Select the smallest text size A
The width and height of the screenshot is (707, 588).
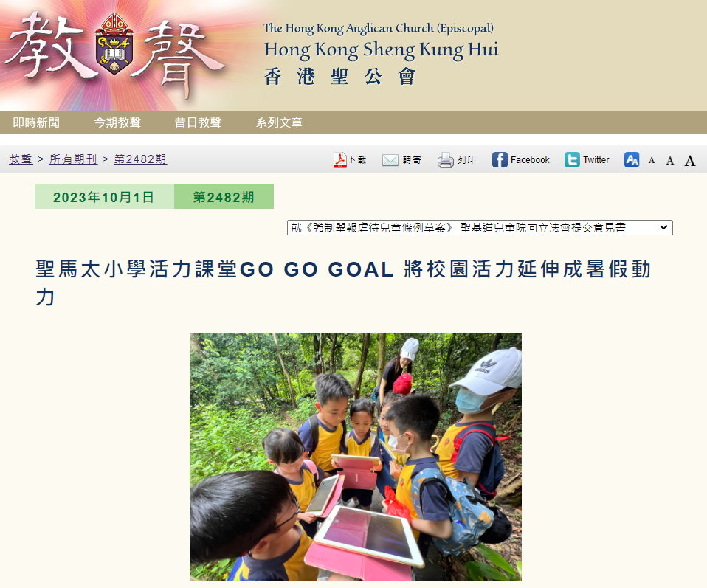pos(652,160)
